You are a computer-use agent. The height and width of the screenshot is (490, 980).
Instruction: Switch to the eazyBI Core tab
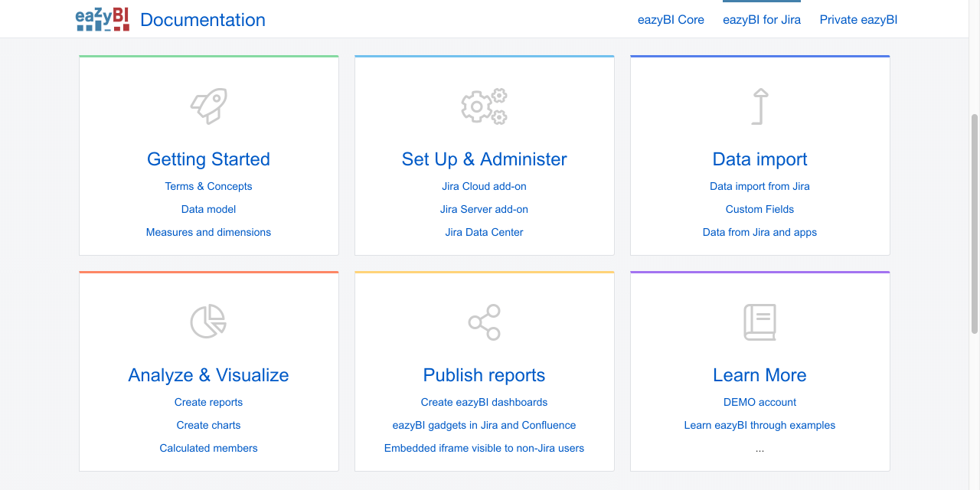tap(671, 20)
